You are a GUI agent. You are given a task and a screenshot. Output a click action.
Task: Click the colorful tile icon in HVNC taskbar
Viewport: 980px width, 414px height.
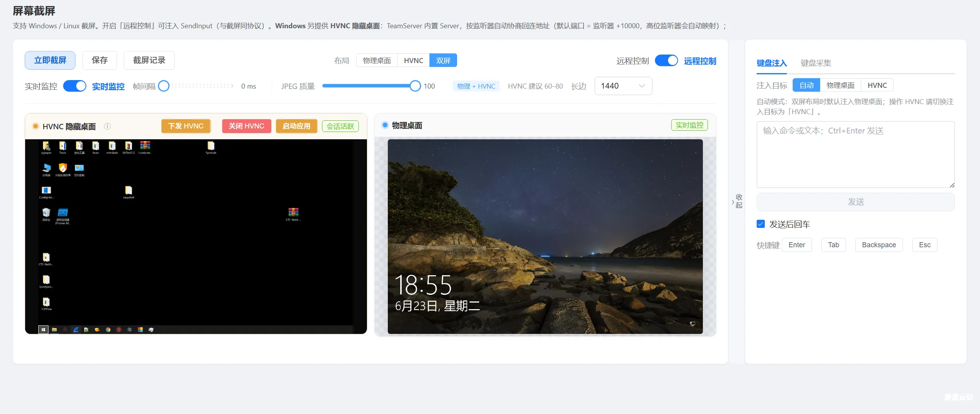click(140, 330)
